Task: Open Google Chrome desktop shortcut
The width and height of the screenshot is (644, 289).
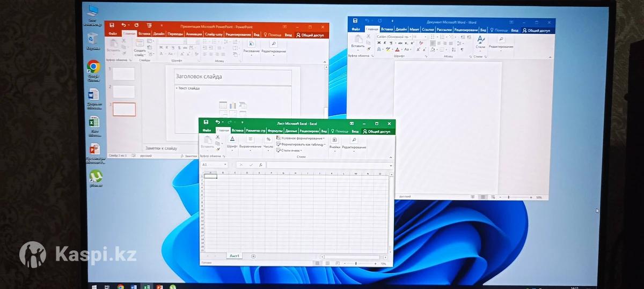Action: click(93, 70)
